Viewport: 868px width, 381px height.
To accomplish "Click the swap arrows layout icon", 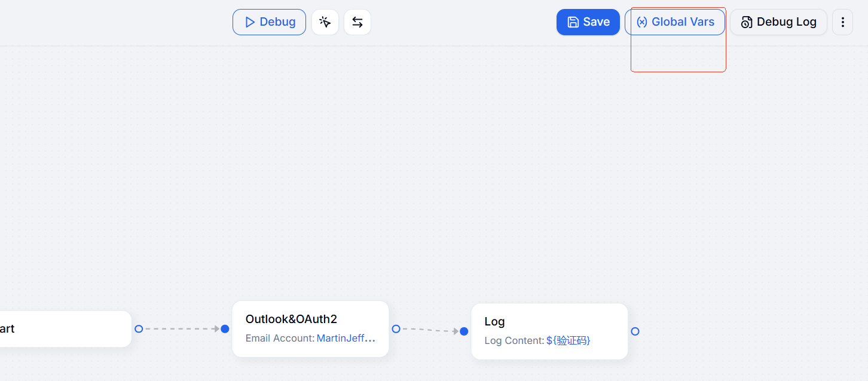I will pyautogui.click(x=357, y=22).
